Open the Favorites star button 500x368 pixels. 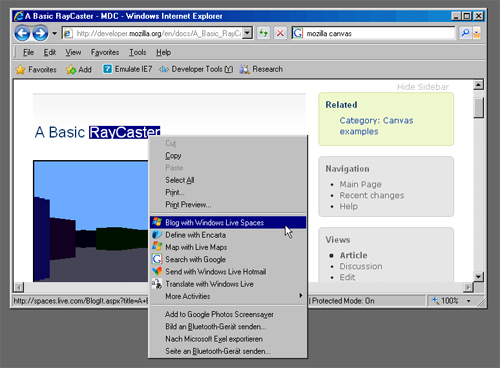coord(36,69)
